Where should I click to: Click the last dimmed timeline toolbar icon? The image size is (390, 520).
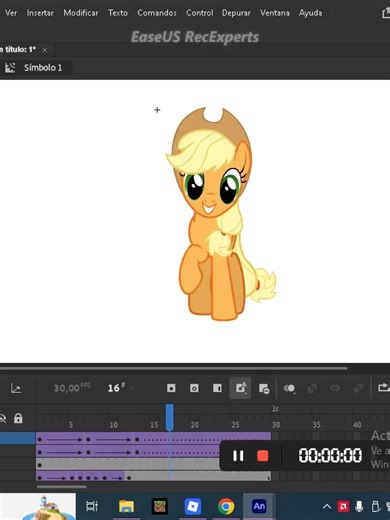[358, 388]
